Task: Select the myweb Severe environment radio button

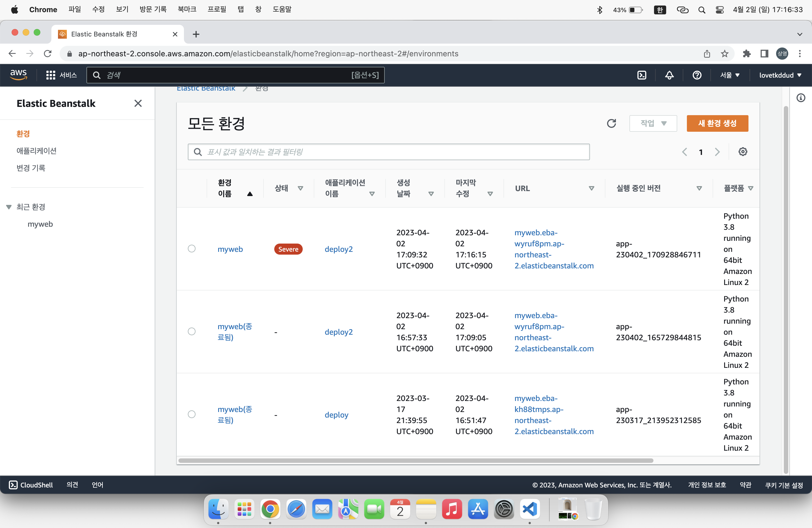Action: [192, 249]
